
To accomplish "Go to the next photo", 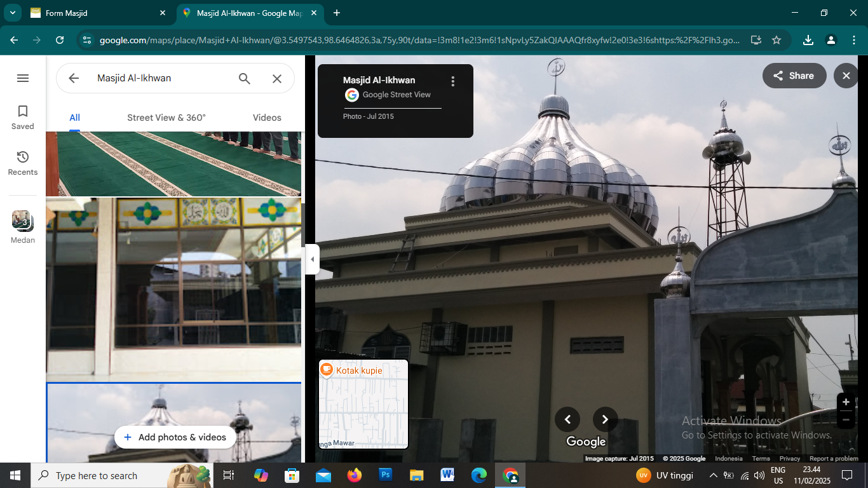I will (605, 419).
